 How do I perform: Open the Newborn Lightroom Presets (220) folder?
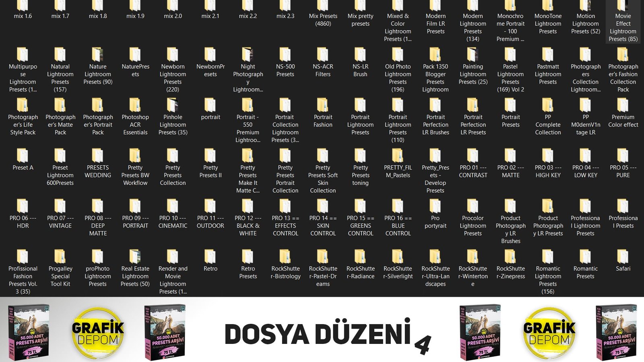click(x=173, y=70)
